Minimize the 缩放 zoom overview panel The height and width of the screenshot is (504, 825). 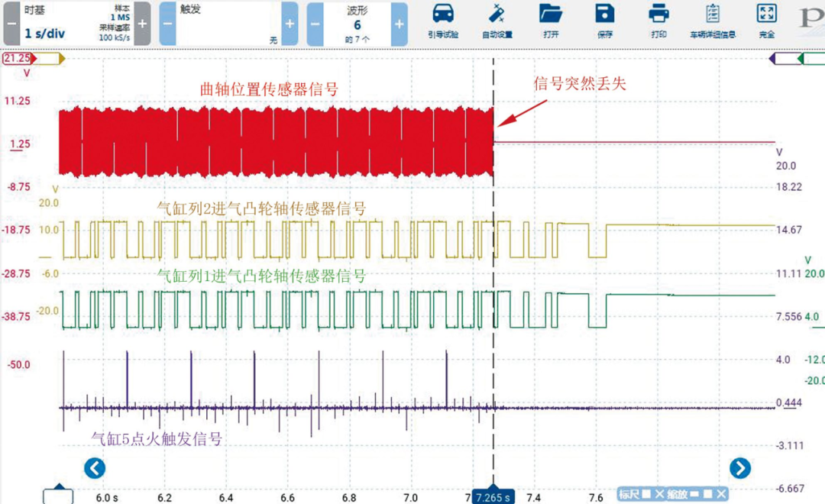[x=694, y=494]
